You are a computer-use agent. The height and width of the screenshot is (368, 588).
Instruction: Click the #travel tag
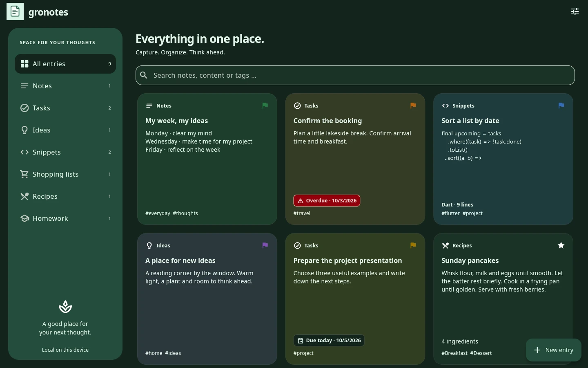click(302, 213)
